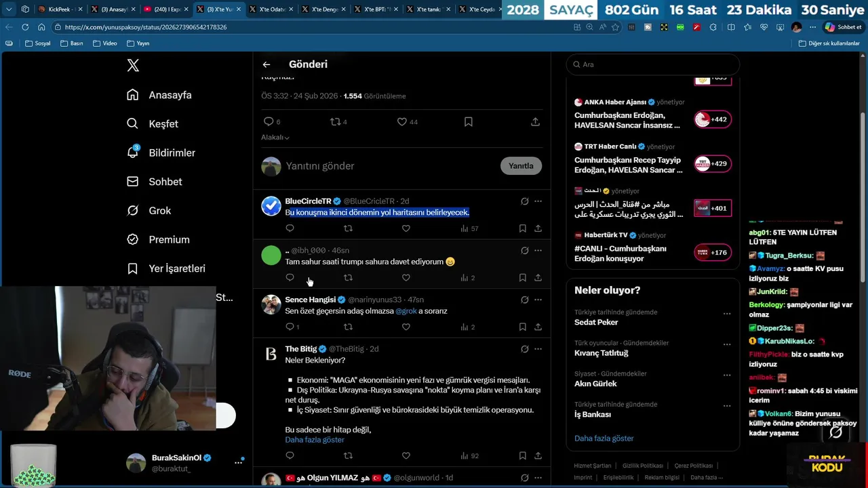Bookmark the Sence Hangisi reply
This screenshot has width=868, height=488.
coord(522,327)
